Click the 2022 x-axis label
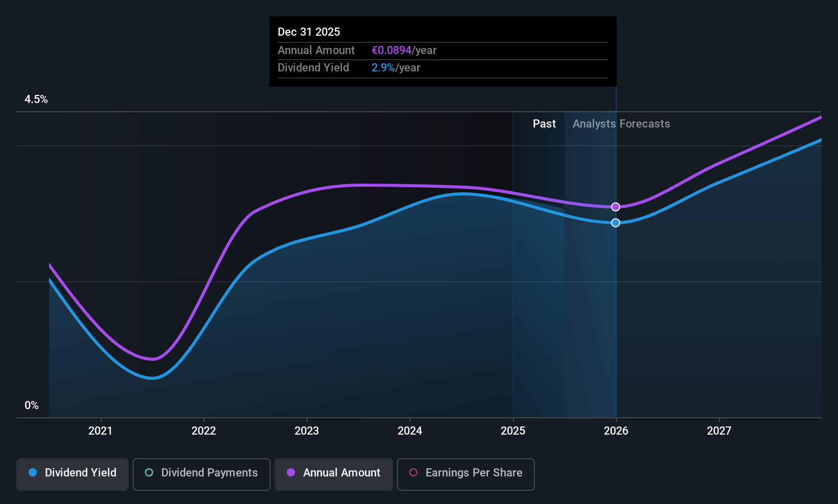 [x=204, y=431]
